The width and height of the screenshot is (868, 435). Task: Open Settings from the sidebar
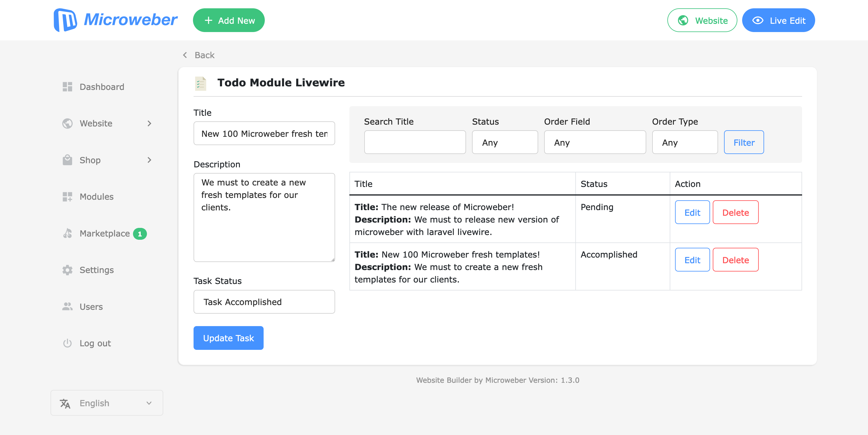[96, 270]
